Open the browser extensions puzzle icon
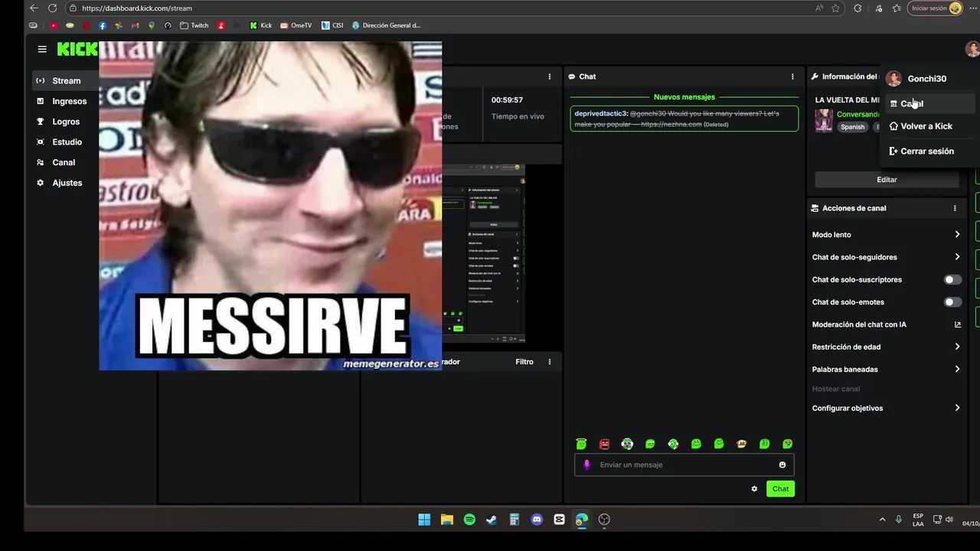 coord(857,8)
